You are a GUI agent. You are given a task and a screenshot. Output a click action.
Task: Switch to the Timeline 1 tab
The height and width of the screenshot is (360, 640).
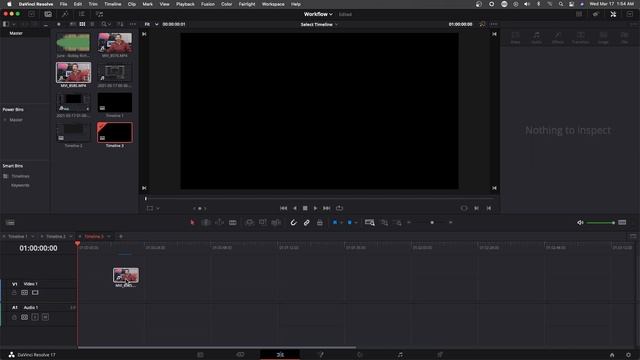click(18, 236)
